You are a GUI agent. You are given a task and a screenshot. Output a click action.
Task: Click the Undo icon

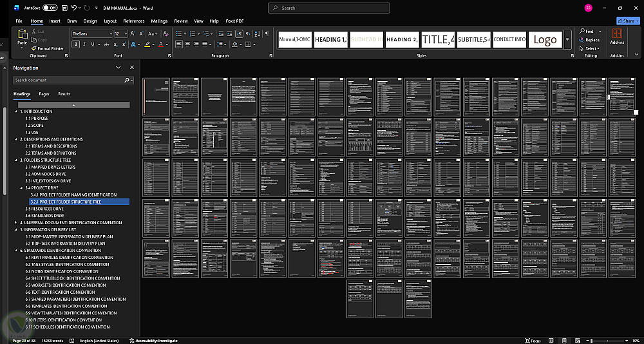(74, 8)
